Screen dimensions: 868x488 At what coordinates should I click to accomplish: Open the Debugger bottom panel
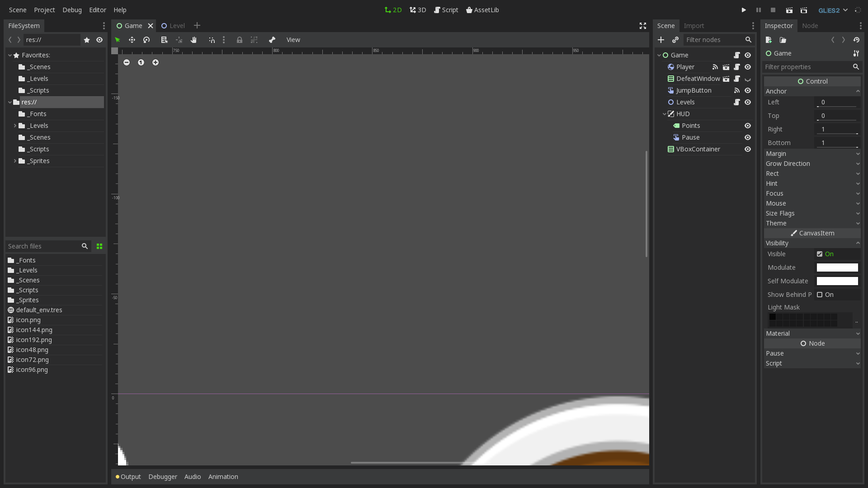[163, 477]
